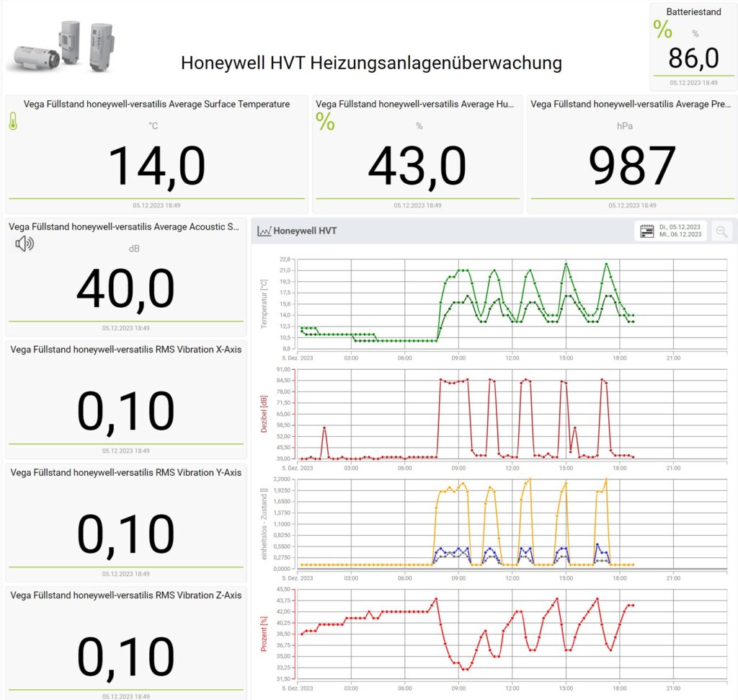738x700 pixels.
Task: Click the Dezibel [dB] axis label
Action: (264, 414)
